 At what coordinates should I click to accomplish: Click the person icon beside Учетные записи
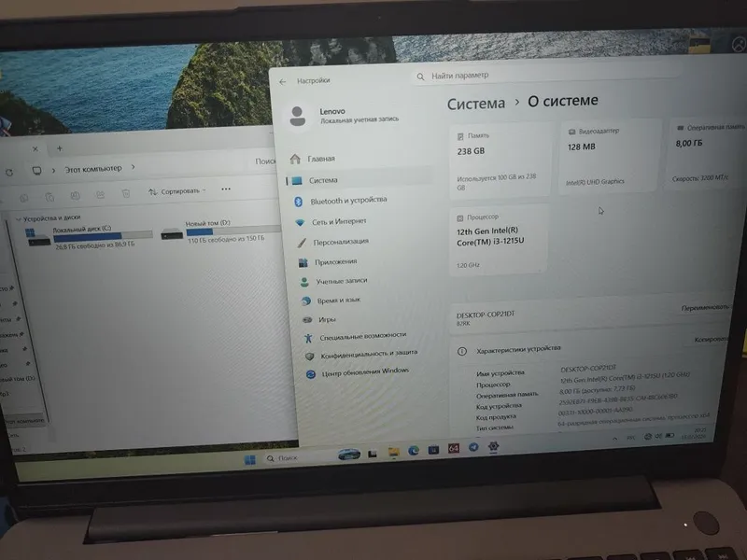coord(304,282)
